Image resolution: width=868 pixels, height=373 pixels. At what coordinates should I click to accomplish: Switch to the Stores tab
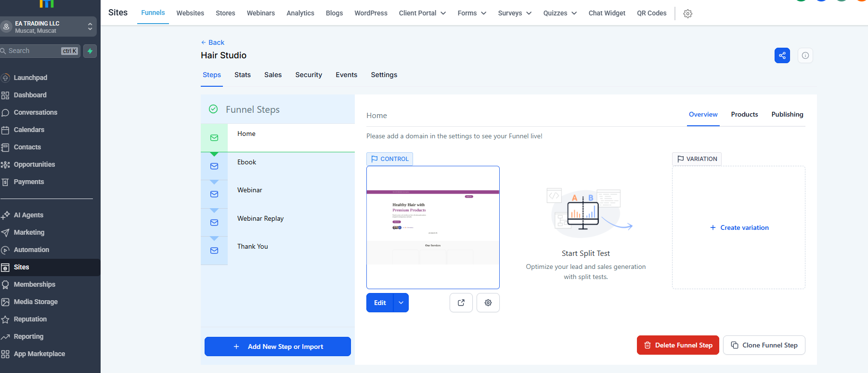coord(225,13)
